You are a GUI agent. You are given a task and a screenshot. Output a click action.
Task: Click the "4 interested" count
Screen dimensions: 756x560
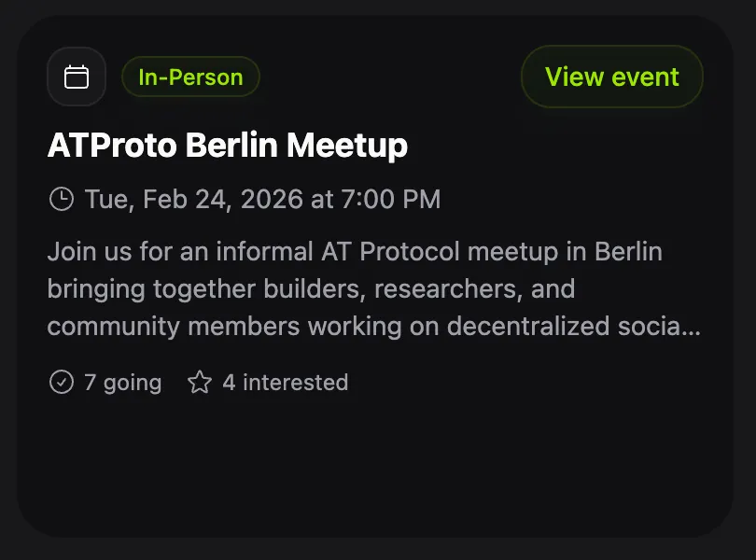(285, 383)
